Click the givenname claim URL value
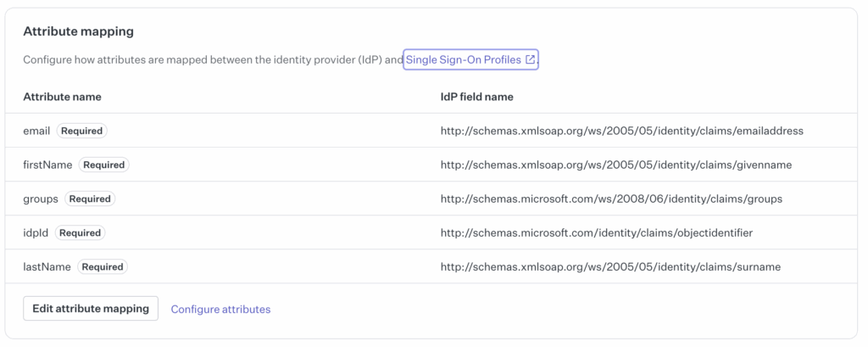Image resolution: width=868 pixels, height=347 pixels. [616, 165]
